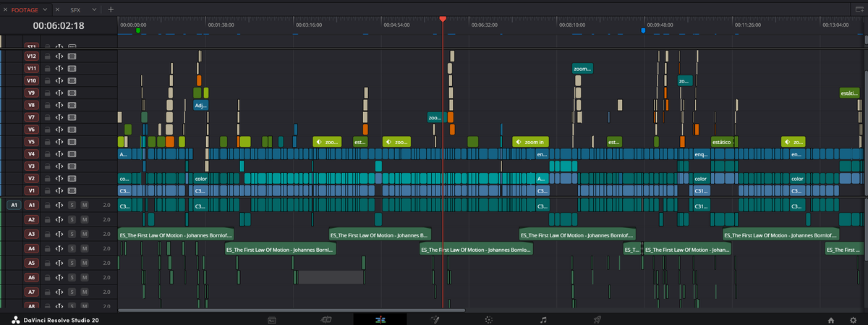Lock track V4 with padlock icon
The width and height of the screenshot is (868, 325).
tap(47, 154)
